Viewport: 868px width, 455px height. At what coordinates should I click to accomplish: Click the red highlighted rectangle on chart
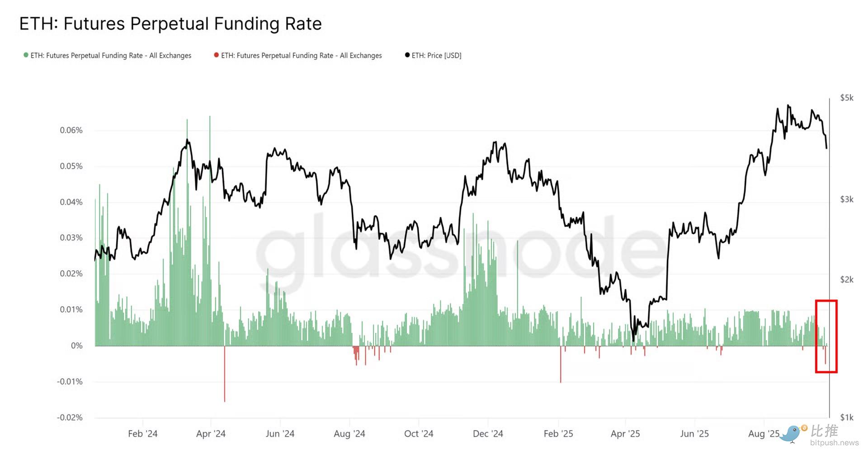pyautogui.click(x=826, y=336)
